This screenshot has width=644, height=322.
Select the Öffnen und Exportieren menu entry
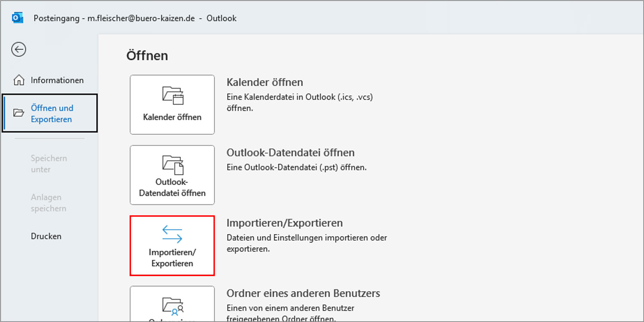[52, 113]
